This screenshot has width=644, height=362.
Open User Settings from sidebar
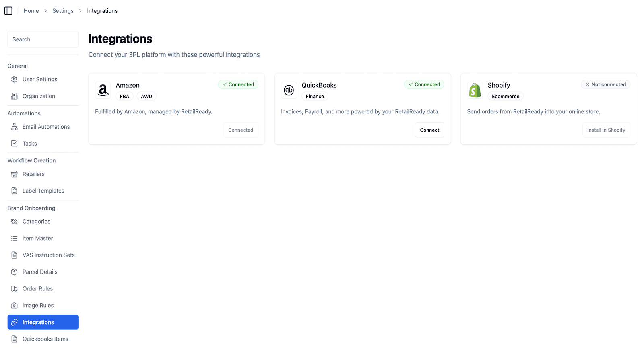coord(40,79)
